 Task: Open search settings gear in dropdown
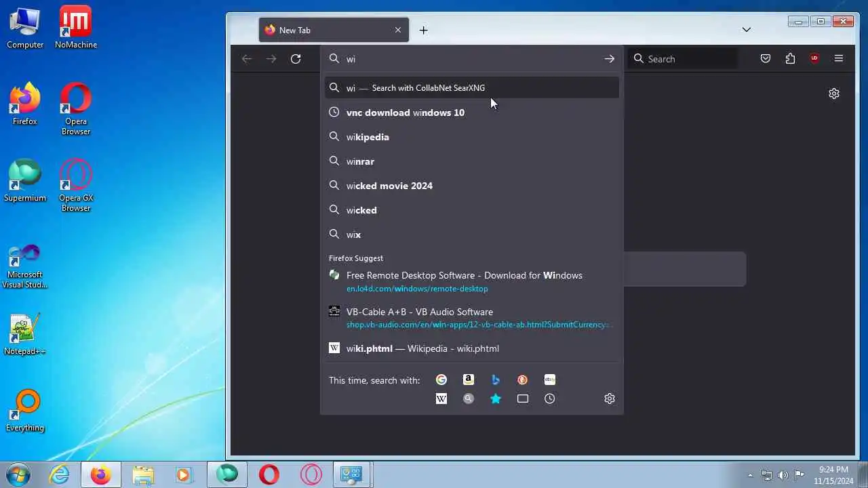(610, 399)
